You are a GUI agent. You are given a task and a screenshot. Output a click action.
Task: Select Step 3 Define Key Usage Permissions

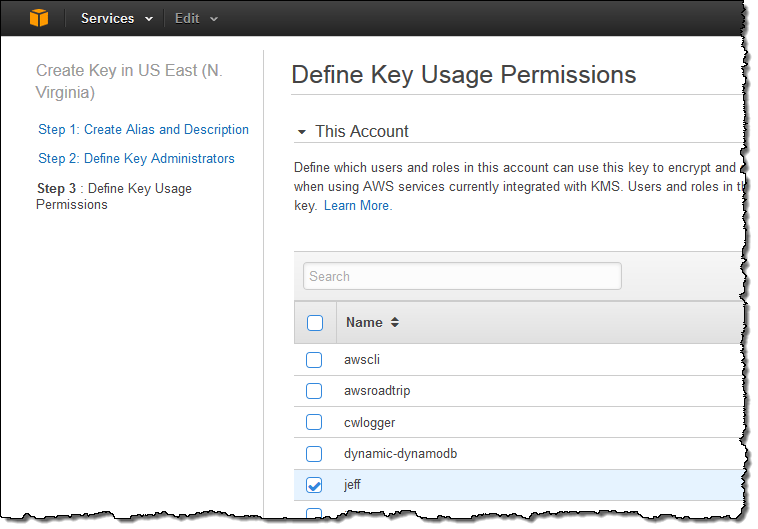(x=113, y=196)
